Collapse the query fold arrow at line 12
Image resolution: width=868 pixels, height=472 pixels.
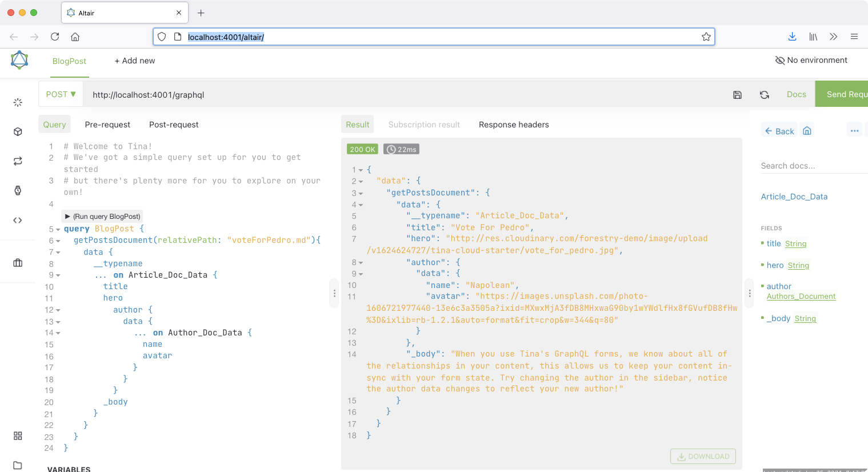(x=58, y=310)
